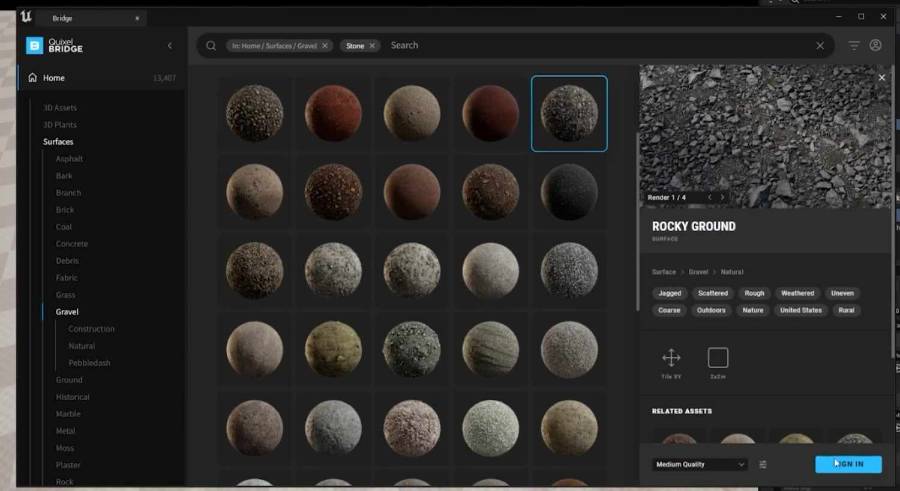Toggle the Jagged tag filter
Viewport: 900px width, 491px height.
pos(669,293)
